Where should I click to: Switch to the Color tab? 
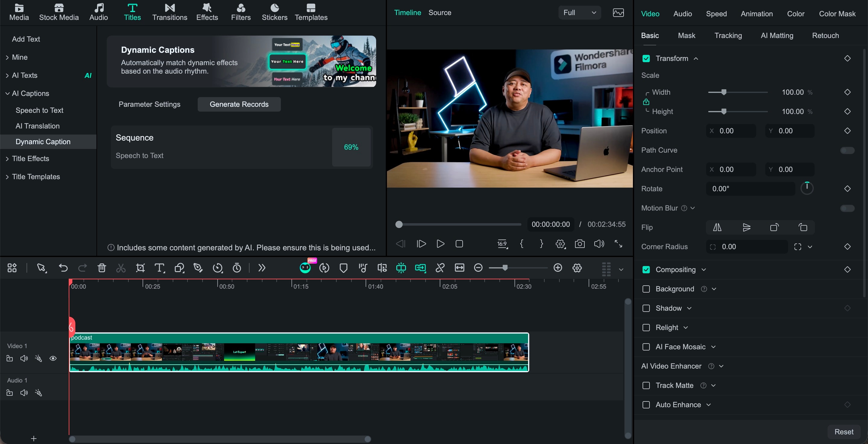point(796,14)
